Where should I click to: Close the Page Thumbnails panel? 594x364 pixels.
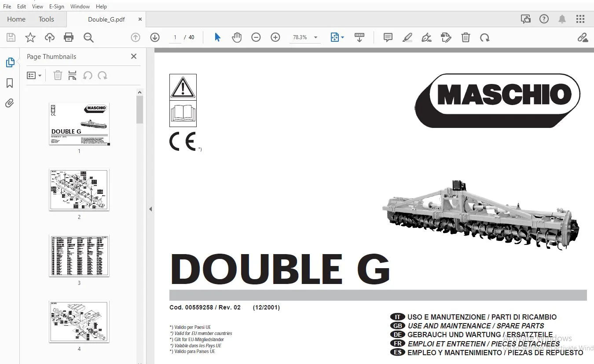[x=134, y=56]
